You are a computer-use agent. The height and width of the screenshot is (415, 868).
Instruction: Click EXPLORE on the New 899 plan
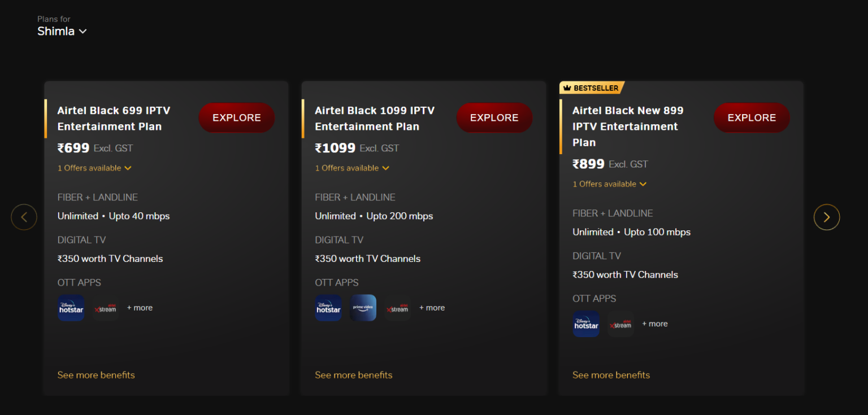752,117
